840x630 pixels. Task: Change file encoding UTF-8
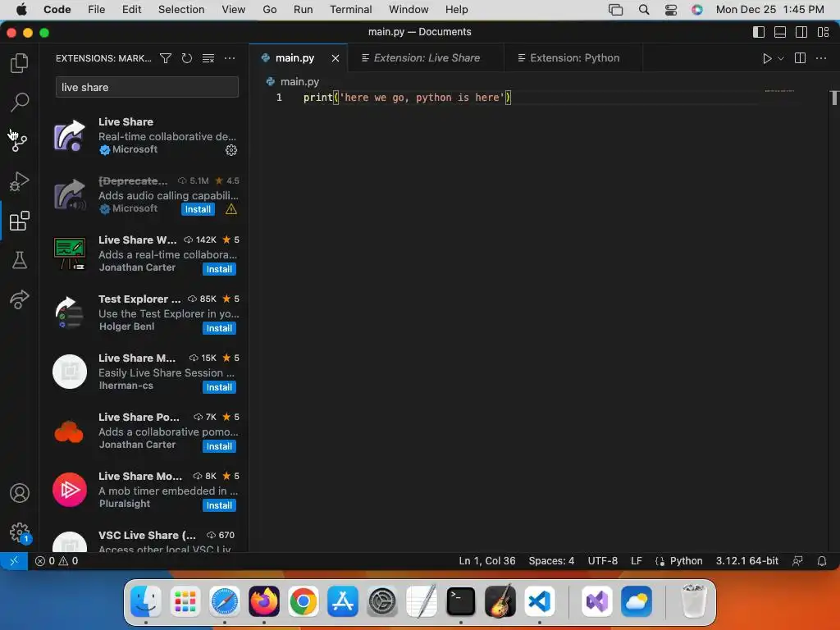click(x=602, y=561)
